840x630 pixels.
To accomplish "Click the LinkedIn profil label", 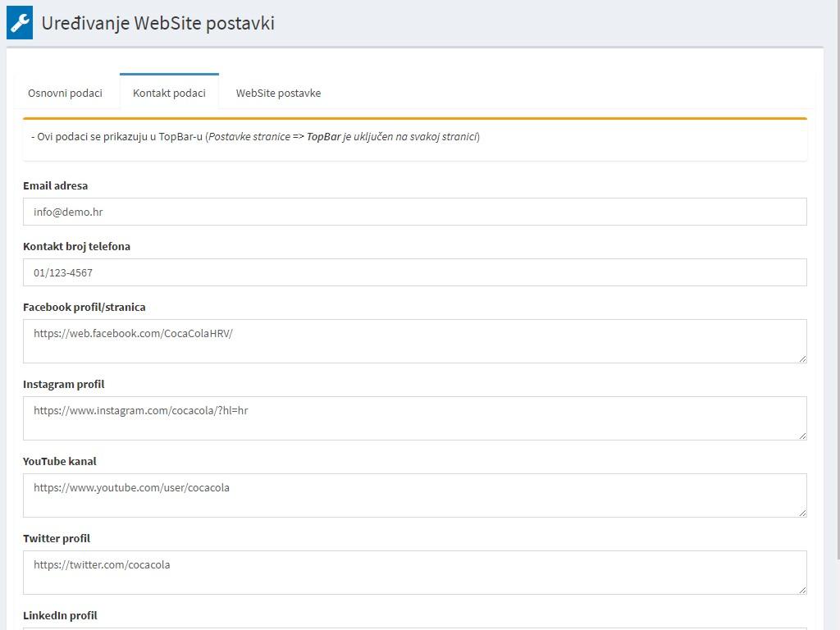I will pos(60,615).
